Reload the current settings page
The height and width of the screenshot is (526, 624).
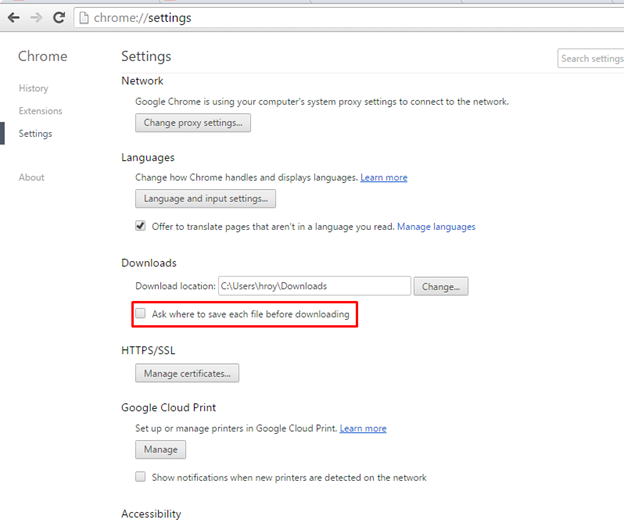click(60, 18)
